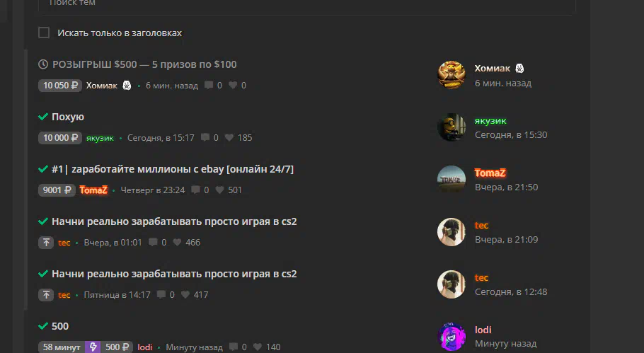
Task: Open РОЗЫГРЫШ $500 — 5 призов thread
Action: point(144,64)
